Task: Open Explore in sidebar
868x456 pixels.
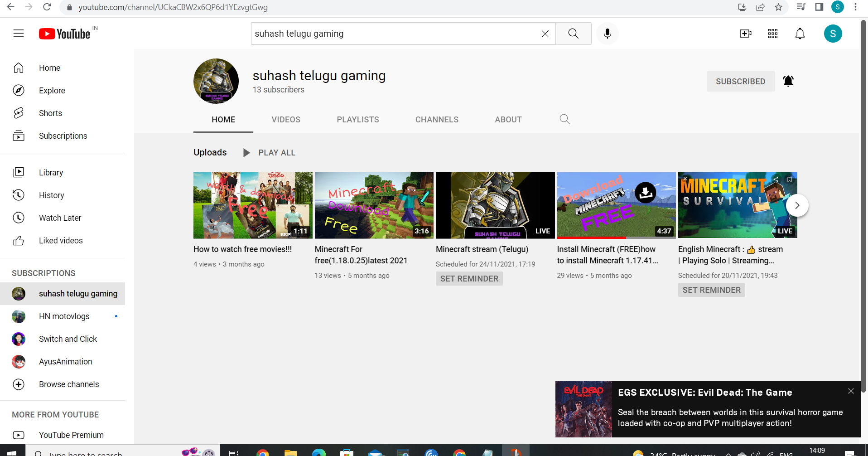Action: pos(63,91)
